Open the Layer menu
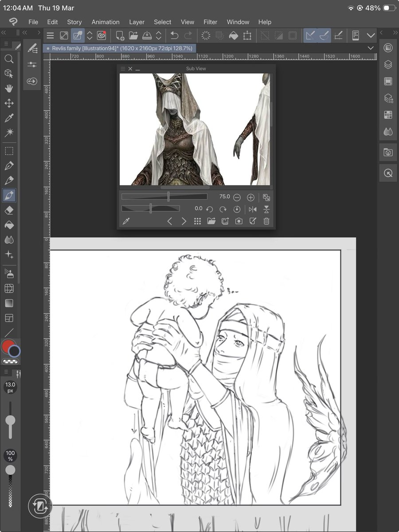The height and width of the screenshot is (532, 399). click(x=137, y=22)
